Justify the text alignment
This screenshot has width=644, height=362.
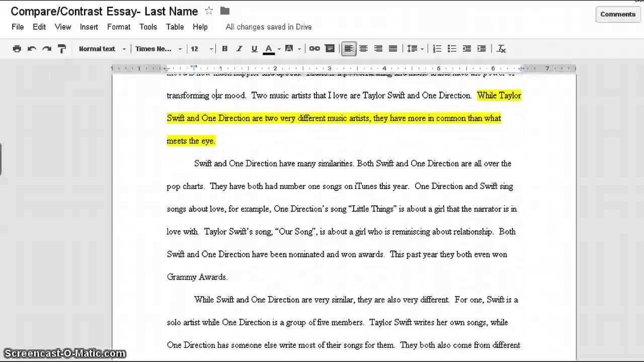click(393, 49)
